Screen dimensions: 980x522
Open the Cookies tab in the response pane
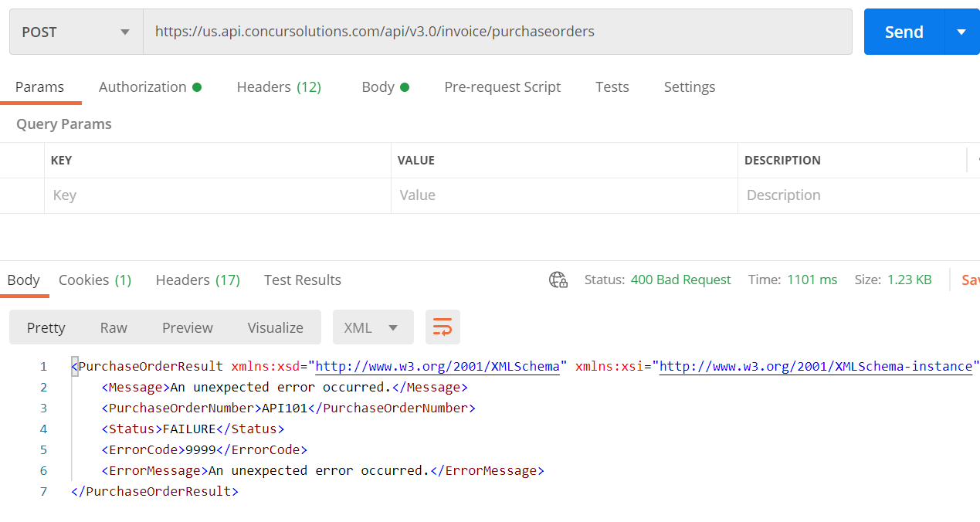(x=94, y=280)
